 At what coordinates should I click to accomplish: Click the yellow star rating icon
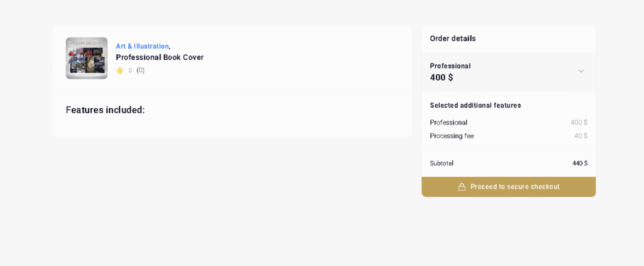pyautogui.click(x=119, y=70)
